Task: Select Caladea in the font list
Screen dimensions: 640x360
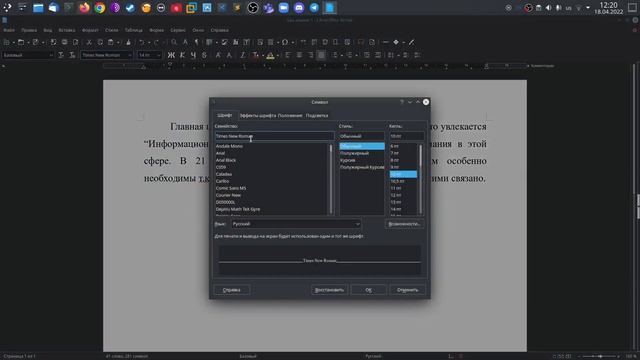Action: point(271,174)
